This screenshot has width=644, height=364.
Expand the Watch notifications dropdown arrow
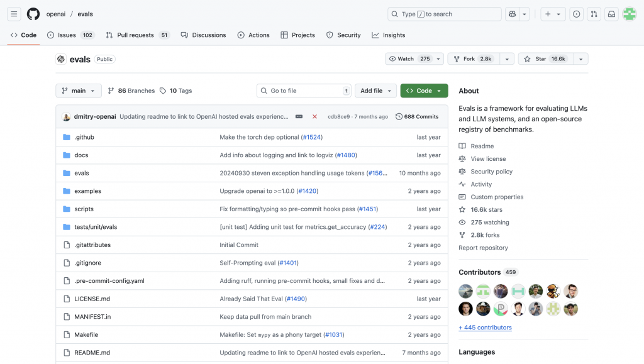coord(438,58)
